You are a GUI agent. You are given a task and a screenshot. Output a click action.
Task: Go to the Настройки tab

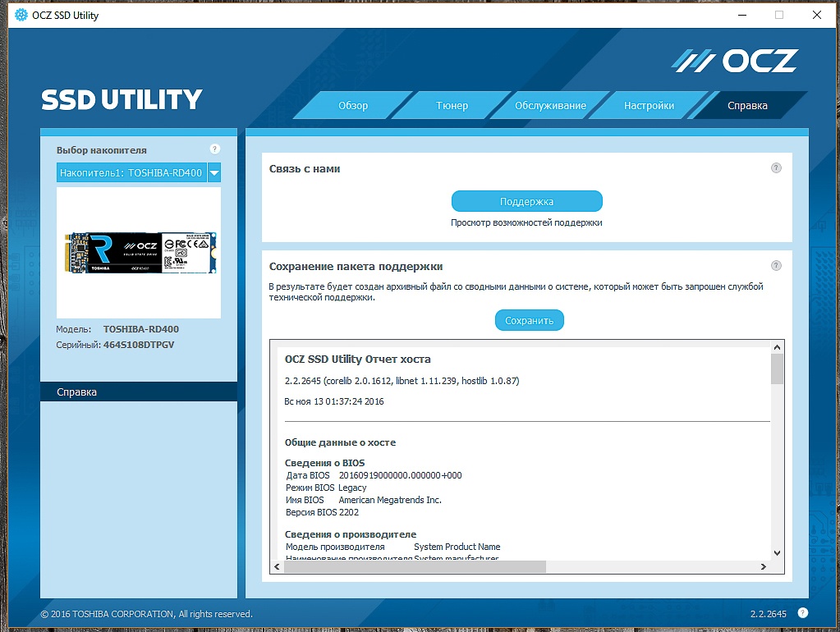[x=649, y=106]
